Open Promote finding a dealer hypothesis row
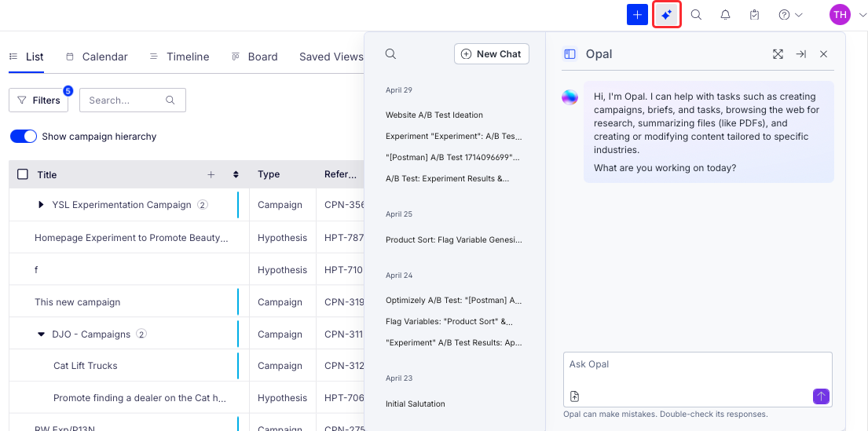868x431 pixels. coord(140,398)
